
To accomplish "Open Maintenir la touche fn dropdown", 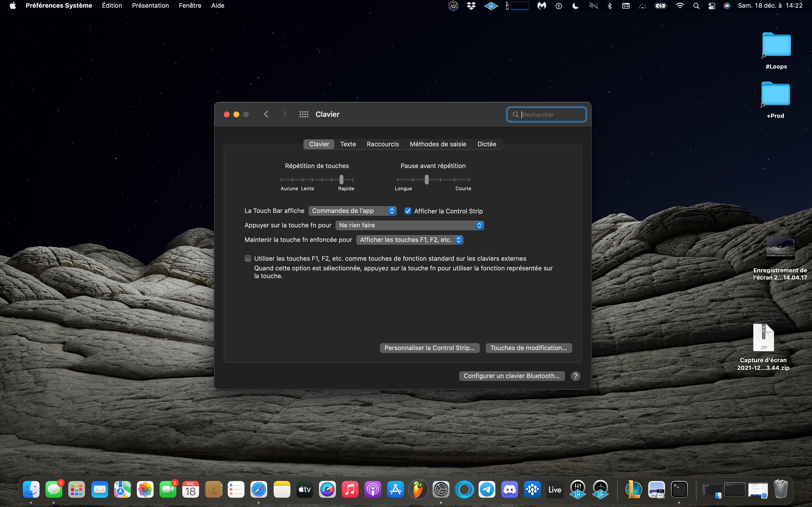I will pyautogui.click(x=409, y=240).
